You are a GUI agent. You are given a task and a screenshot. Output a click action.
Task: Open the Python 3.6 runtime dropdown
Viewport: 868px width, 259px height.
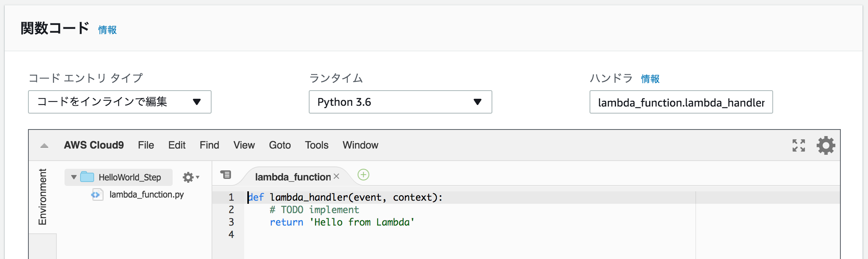click(400, 102)
